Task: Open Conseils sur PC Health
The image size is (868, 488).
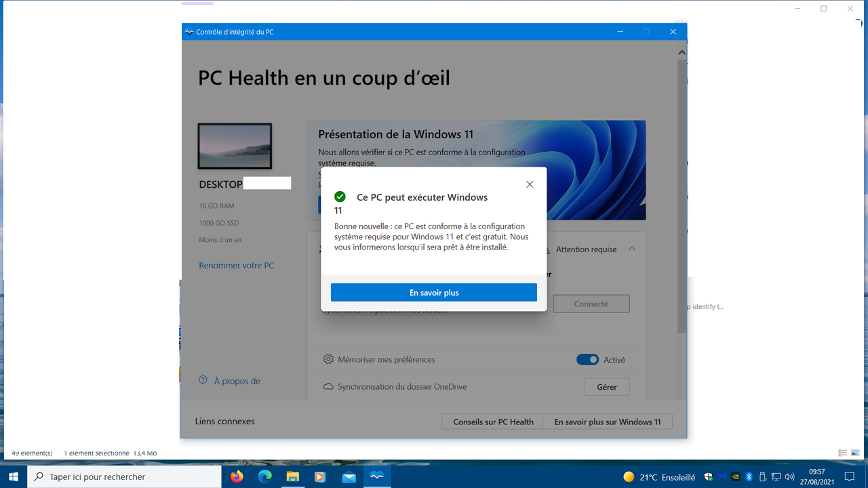Action: [x=492, y=421]
